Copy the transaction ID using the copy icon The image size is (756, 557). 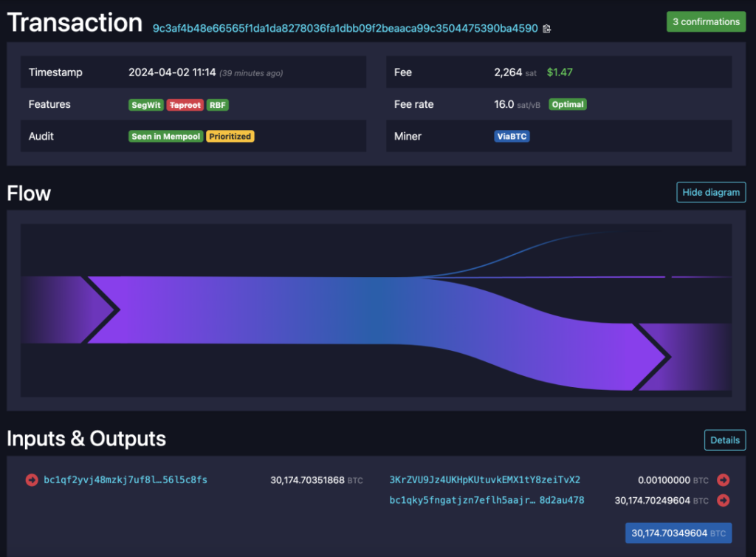point(546,28)
